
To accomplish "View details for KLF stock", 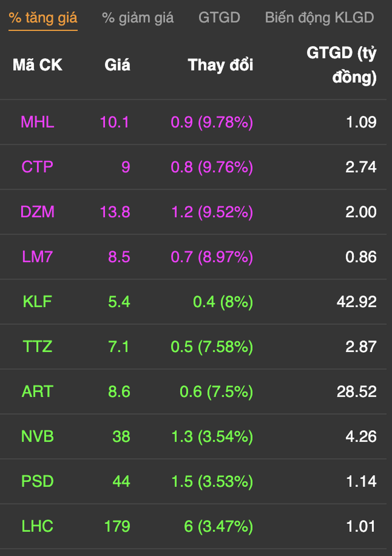I will [x=37, y=302].
